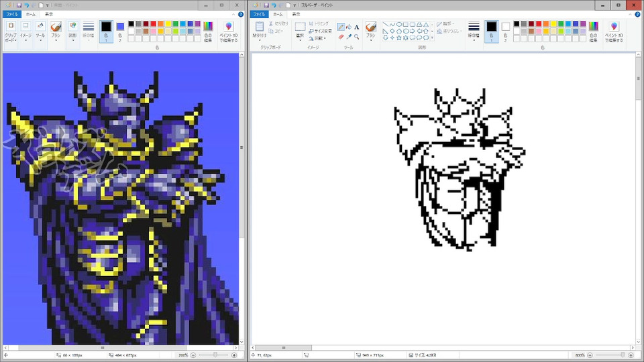Select the Eraser tool in right Paint window
The image size is (644, 362).
341,36
